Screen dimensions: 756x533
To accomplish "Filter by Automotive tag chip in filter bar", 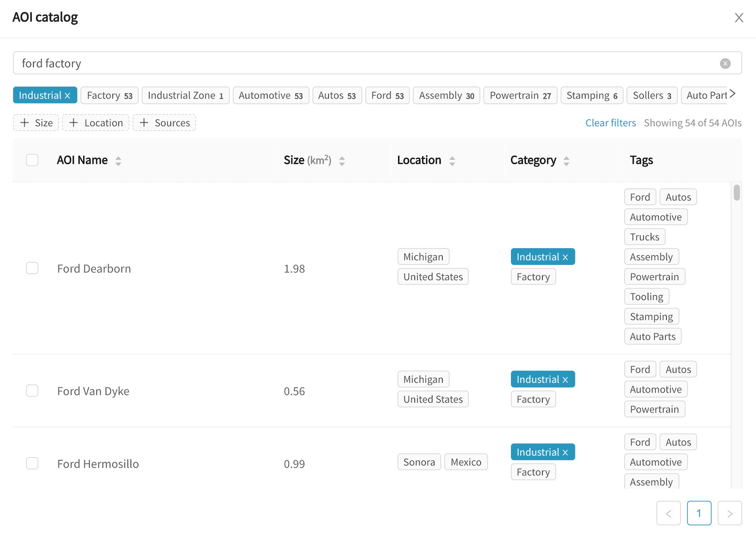I will click(x=271, y=95).
